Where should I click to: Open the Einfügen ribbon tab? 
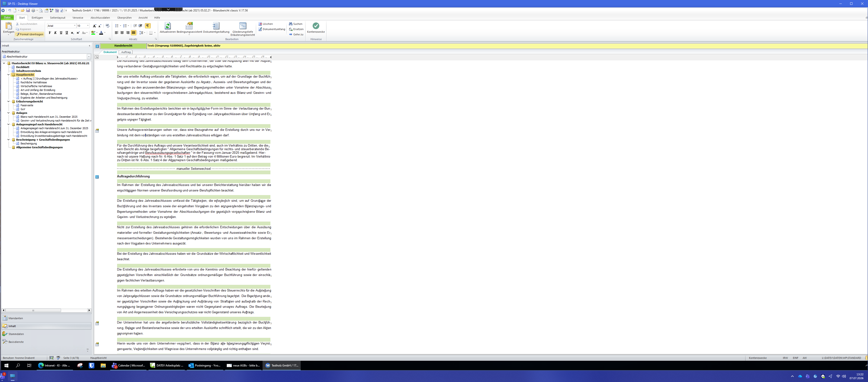pyautogui.click(x=37, y=17)
